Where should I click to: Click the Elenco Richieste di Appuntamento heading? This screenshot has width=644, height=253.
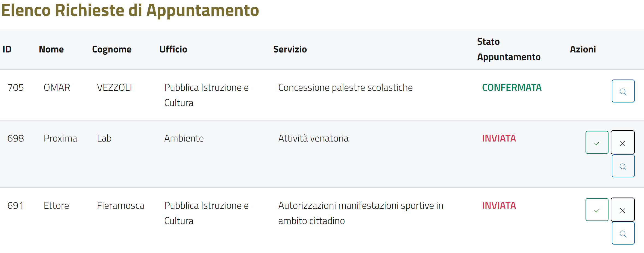(130, 10)
